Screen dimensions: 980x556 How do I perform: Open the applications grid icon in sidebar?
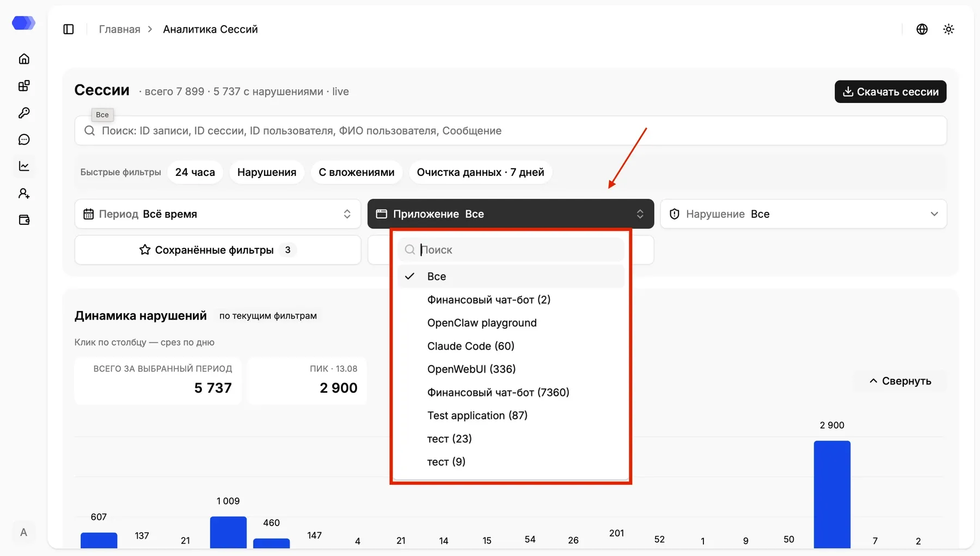tap(24, 85)
